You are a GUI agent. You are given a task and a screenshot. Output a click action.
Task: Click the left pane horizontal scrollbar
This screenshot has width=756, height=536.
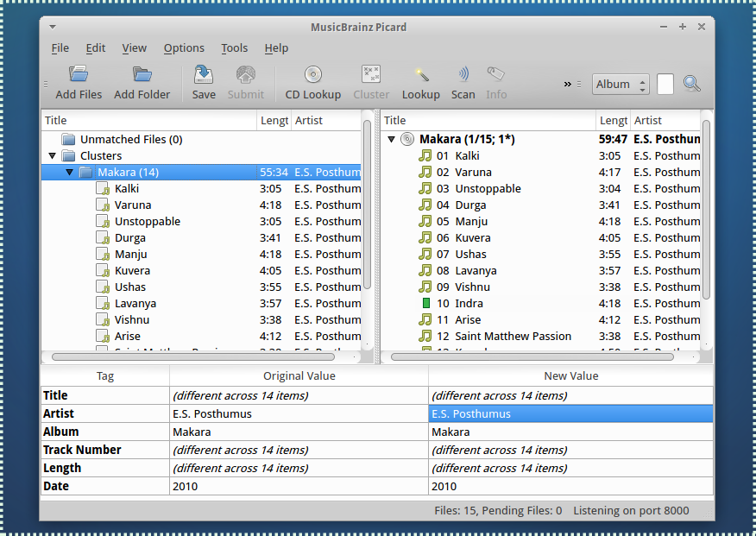pos(192,356)
